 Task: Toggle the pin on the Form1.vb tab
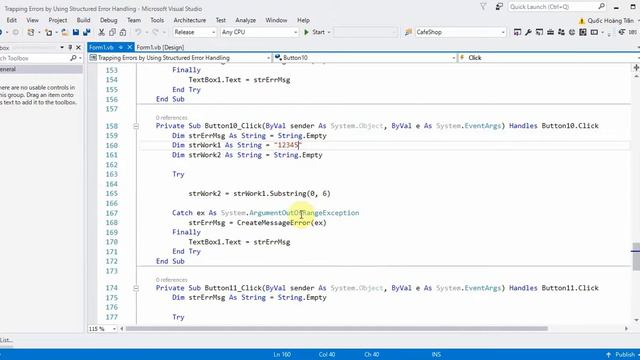[121, 47]
